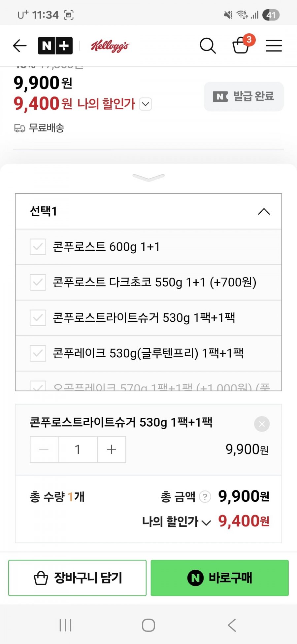297x644 pixels.
Task: Tap the search magnifier icon
Action: coord(208,46)
